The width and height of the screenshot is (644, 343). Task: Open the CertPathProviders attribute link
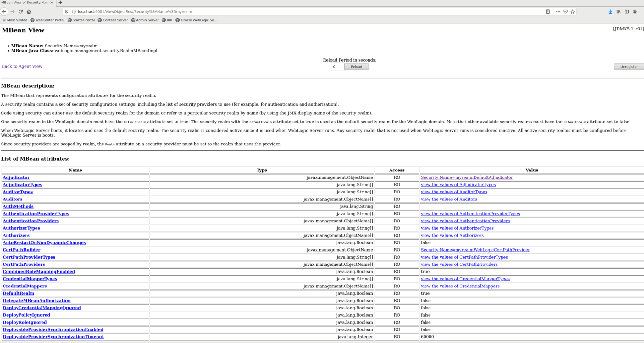24,264
